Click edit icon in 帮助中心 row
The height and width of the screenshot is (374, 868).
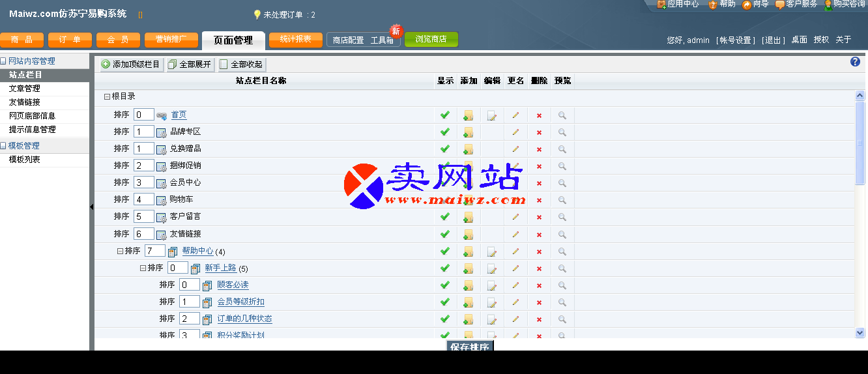point(492,252)
